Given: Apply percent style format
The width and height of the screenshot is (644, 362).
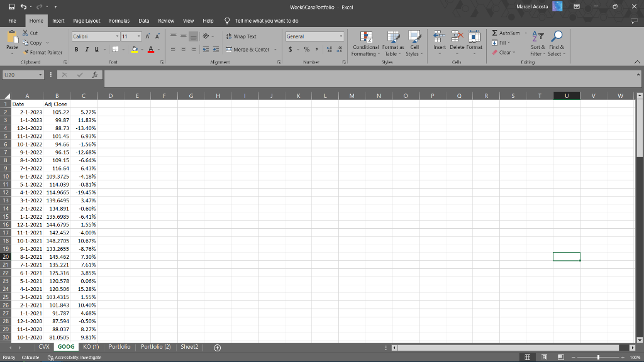Looking at the screenshot, I should coord(306,50).
